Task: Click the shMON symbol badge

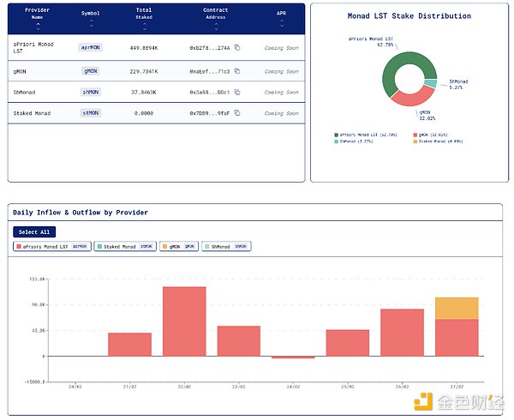Action: point(90,92)
